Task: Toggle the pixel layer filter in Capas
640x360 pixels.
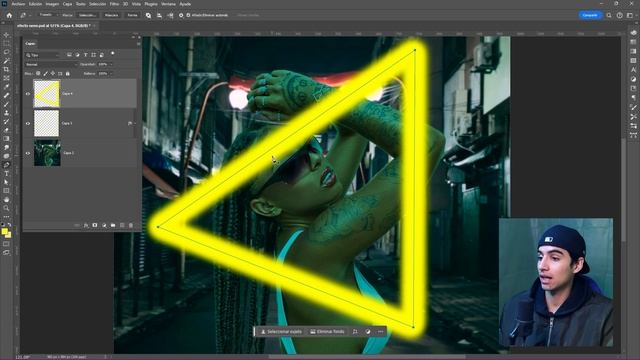Action: click(69, 55)
